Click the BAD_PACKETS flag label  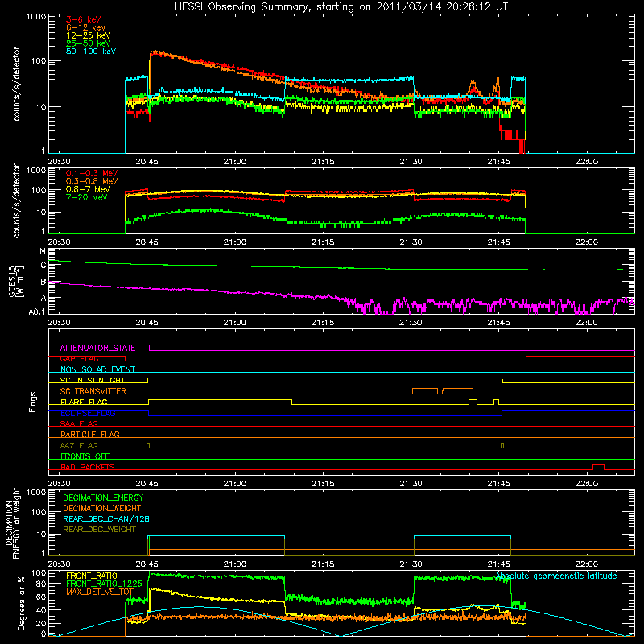tap(88, 467)
